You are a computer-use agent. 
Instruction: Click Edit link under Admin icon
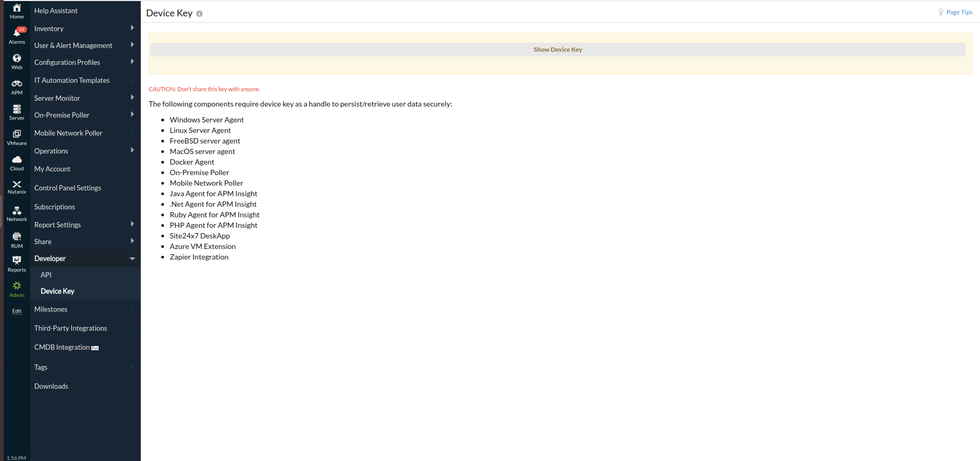pos(17,311)
